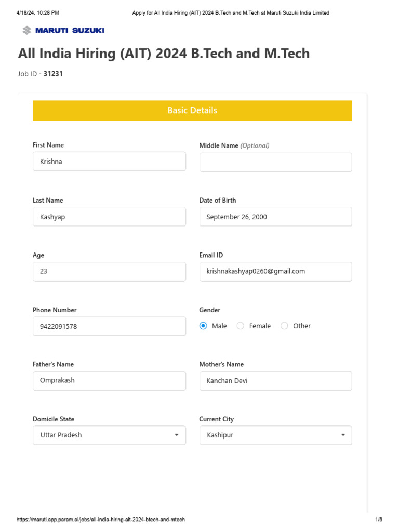Open the Date of Birth picker field
Viewport: 399px width, 532px height.
(275, 217)
